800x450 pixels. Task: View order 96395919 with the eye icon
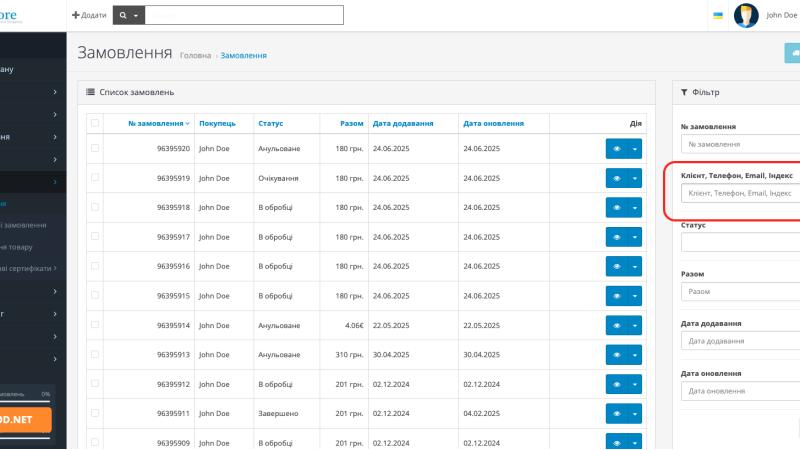point(616,179)
